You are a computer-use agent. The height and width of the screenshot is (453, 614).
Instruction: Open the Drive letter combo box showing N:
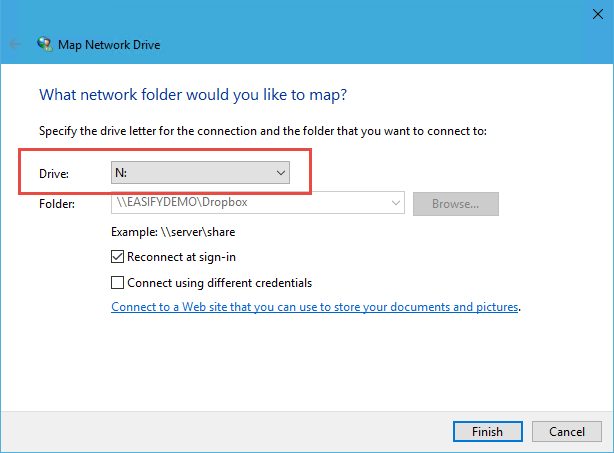click(x=200, y=174)
